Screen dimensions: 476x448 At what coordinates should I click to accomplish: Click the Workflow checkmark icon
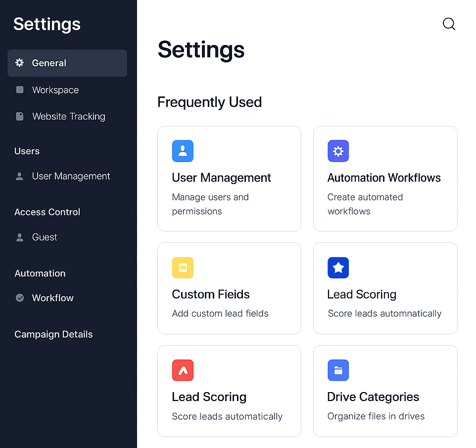(x=19, y=298)
